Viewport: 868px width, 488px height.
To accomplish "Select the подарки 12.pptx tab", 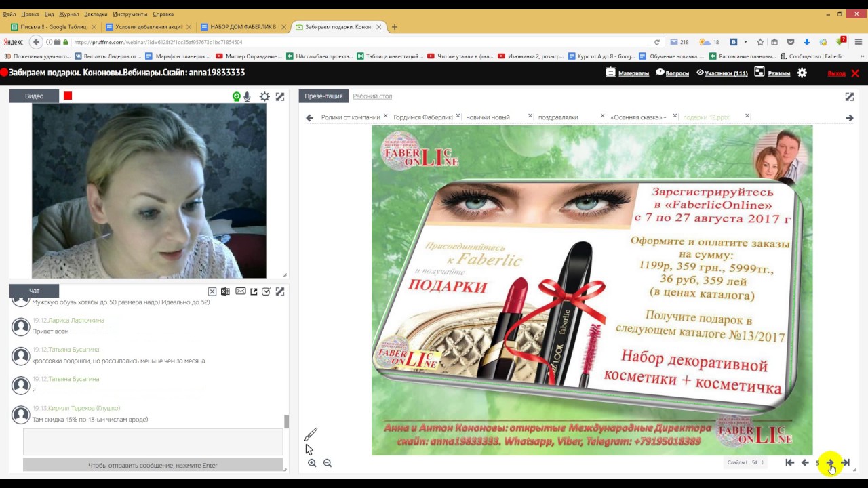I will 706,117.
